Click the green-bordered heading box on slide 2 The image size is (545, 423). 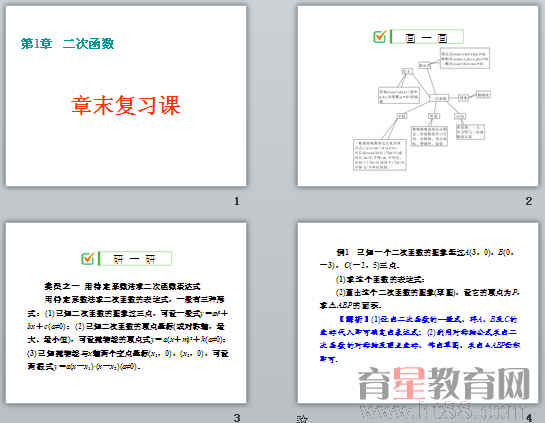point(427,37)
